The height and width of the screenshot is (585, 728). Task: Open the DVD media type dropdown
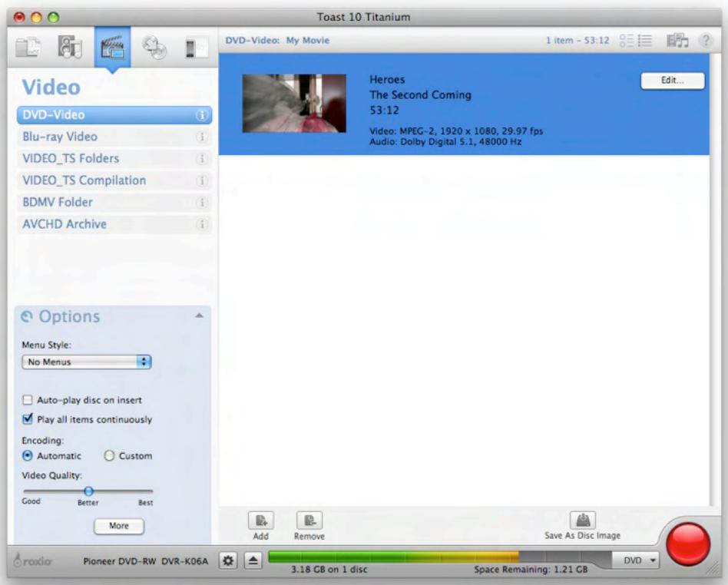pyautogui.click(x=637, y=561)
